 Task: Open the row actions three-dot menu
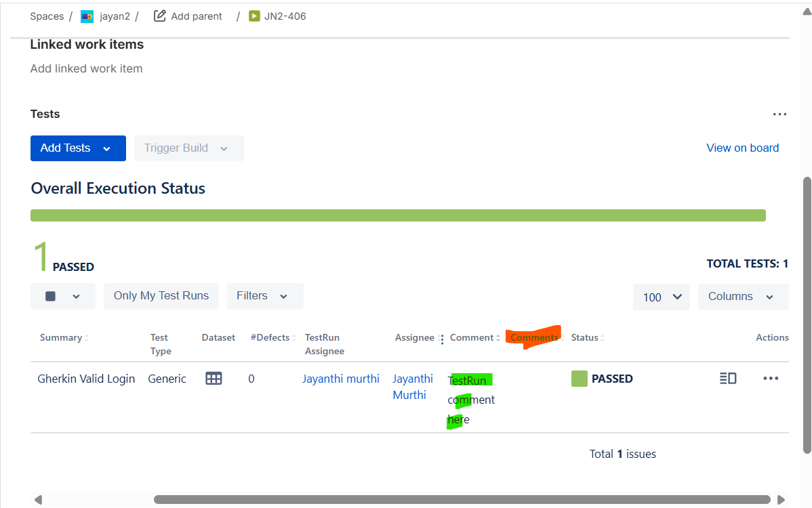coord(771,379)
